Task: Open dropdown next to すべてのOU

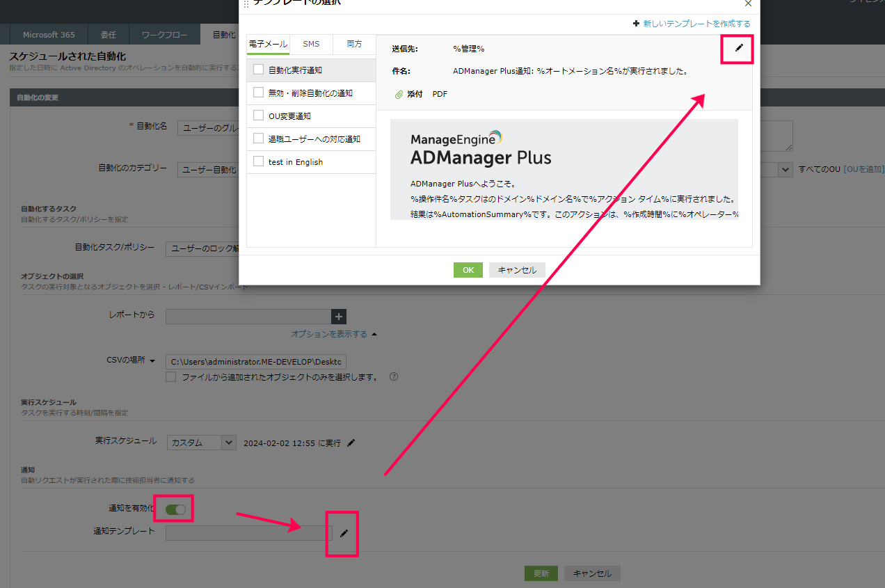Action: tap(786, 169)
